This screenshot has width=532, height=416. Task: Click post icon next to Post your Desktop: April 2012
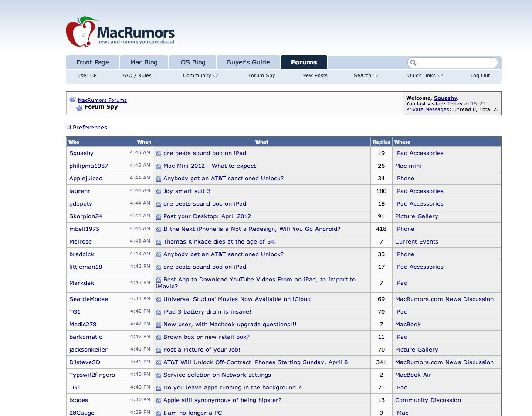pos(159,216)
